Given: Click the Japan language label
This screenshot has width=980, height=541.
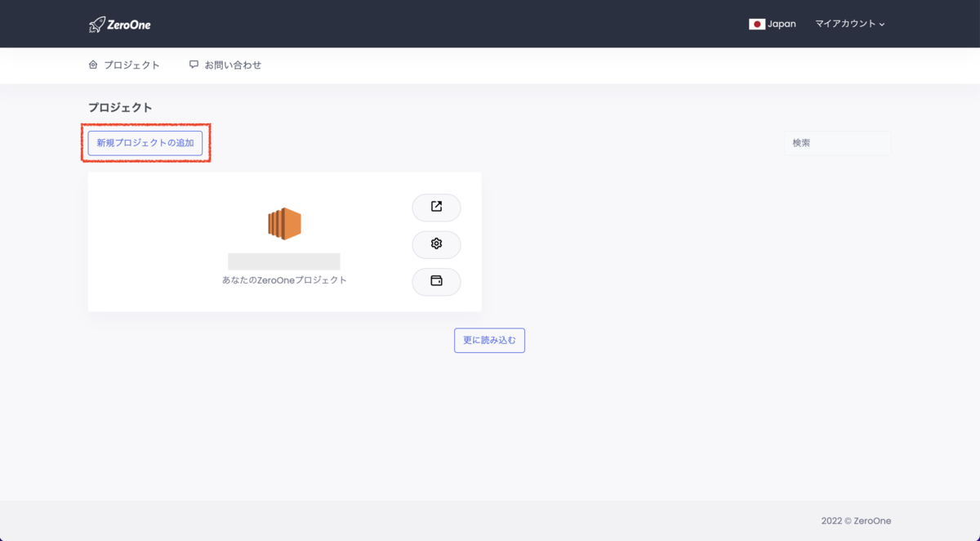Looking at the screenshot, I should click(x=782, y=24).
